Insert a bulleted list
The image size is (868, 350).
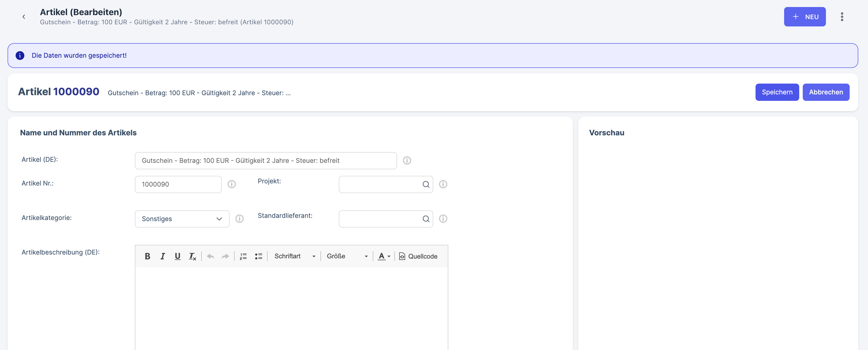[x=258, y=256]
